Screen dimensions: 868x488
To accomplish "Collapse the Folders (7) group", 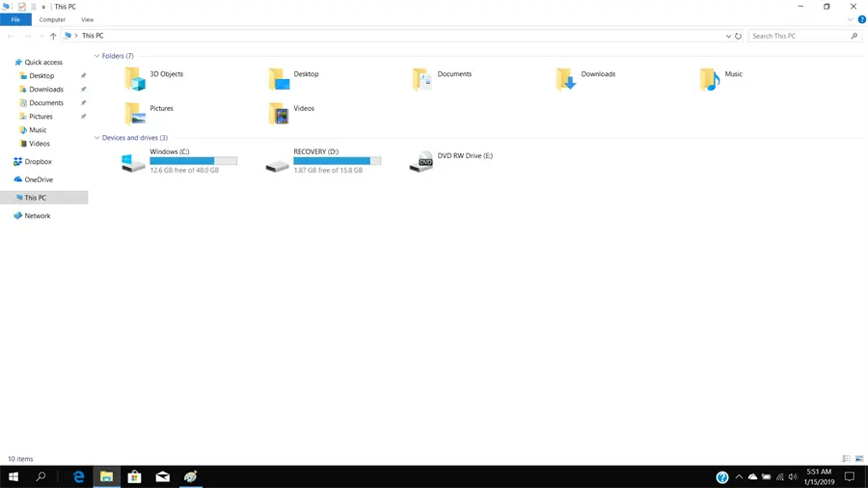I will 96,56.
